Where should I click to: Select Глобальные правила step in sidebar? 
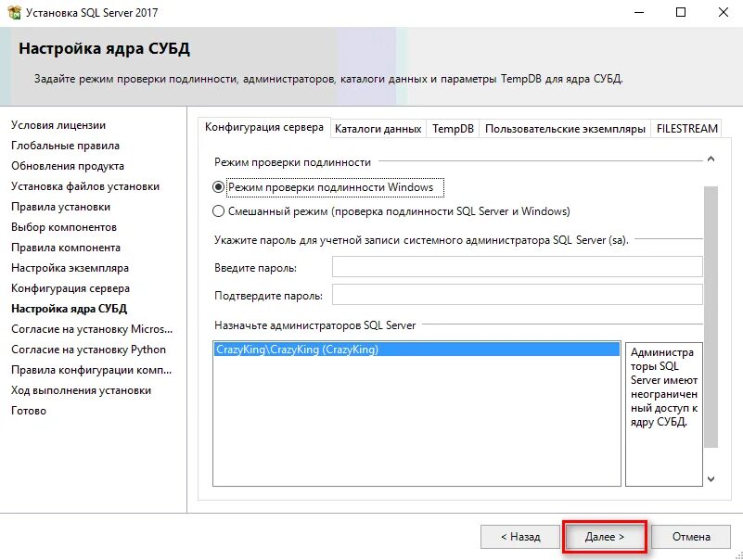click(x=65, y=146)
